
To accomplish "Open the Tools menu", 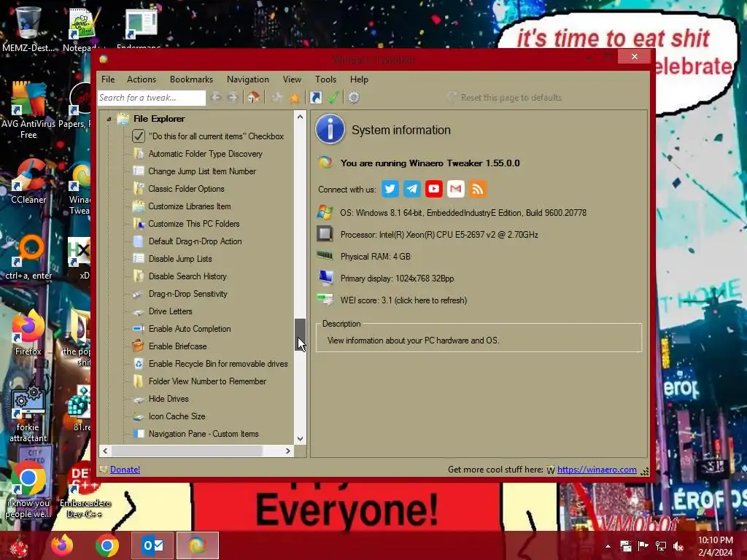I will 325,79.
